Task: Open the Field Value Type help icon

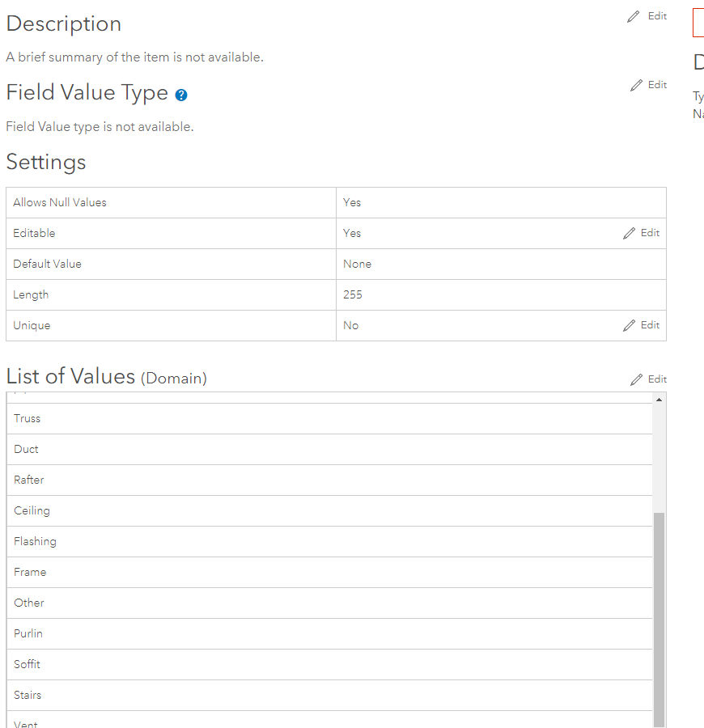Action: point(181,95)
